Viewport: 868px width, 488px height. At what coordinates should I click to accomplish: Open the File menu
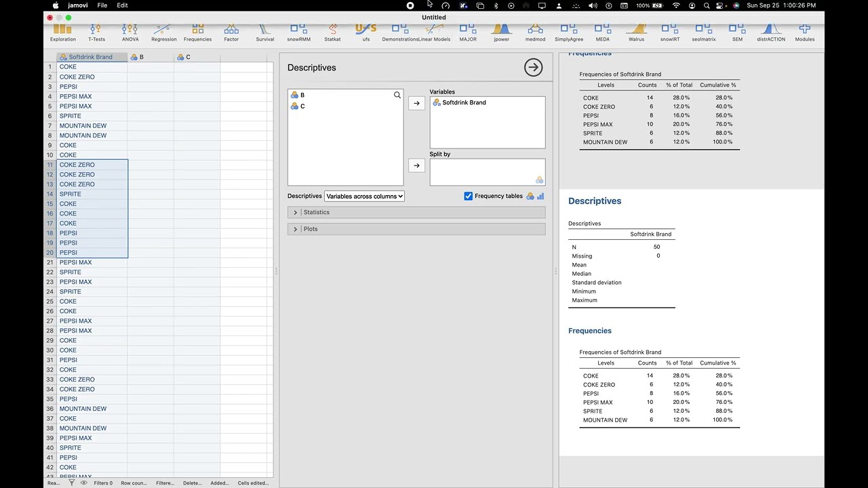point(102,5)
